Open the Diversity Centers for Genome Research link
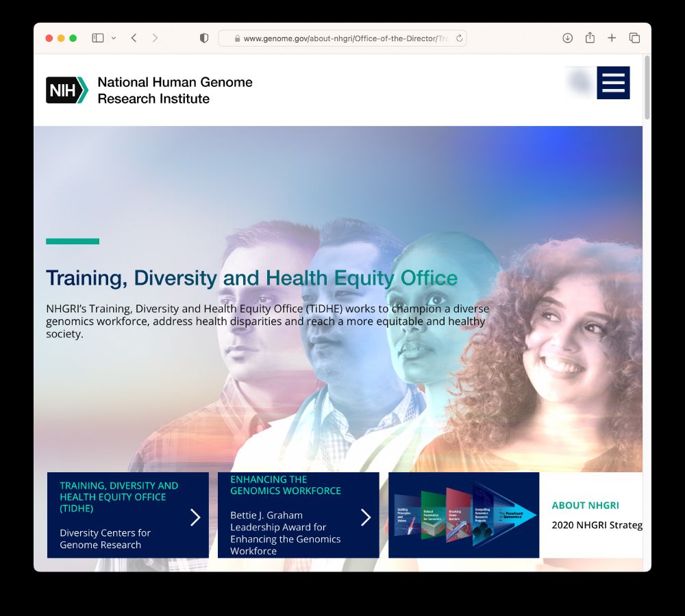Image resolution: width=685 pixels, height=616 pixels. 105,539
